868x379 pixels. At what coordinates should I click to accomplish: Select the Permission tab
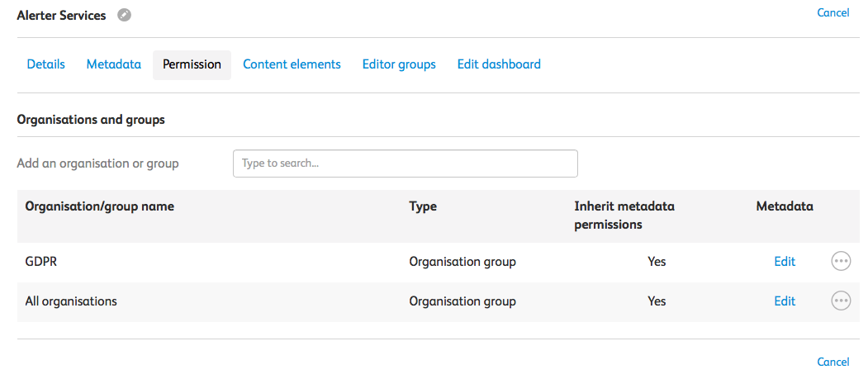tap(192, 64)
